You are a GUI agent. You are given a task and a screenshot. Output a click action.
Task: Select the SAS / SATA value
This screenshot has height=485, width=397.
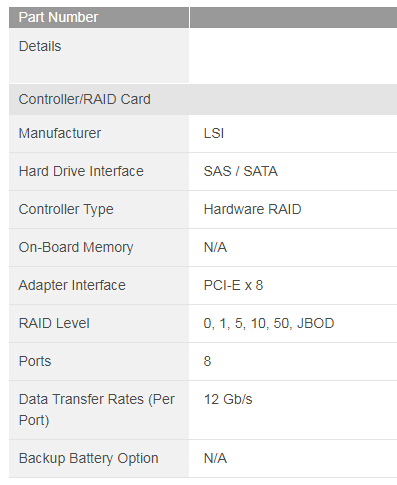[x=240, y=171]
